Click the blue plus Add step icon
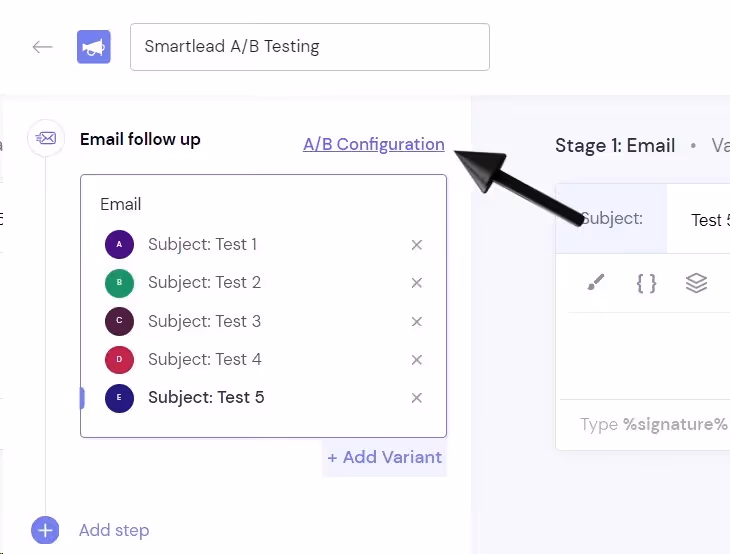The height and width of the screenshot is (554, 730). coord(45,530)
